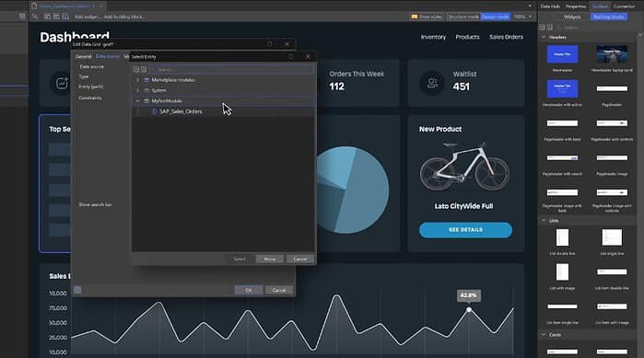Confirm Edit Data Grid with OK
The image size is (644, 358).
click(249, 290)
